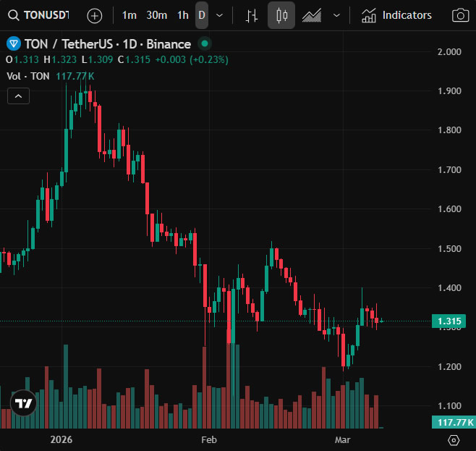
Task: Open the time interval dropdown arrow
Action: tap(219, 15)
